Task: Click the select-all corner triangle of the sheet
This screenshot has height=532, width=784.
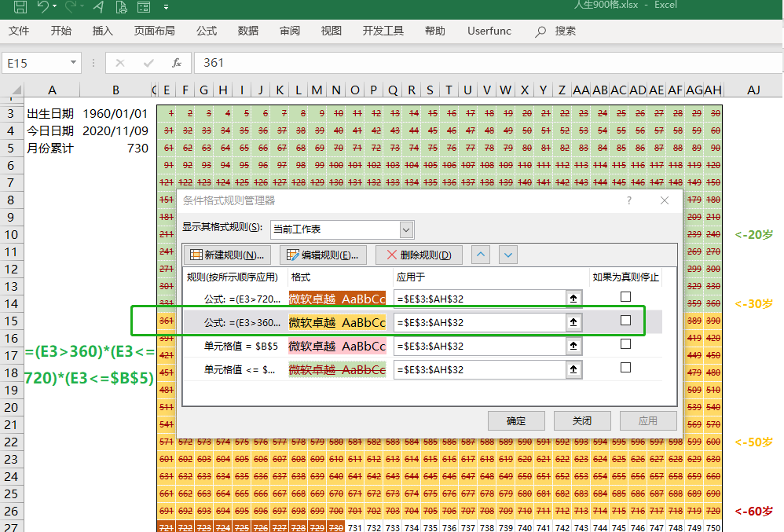Action: (x=16, y=90)
